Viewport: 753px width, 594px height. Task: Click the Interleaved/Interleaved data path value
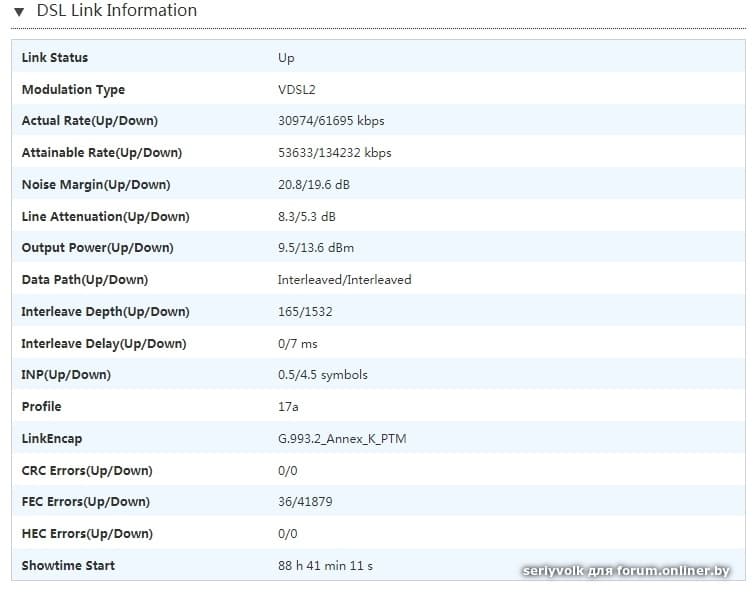(x=344, y=280)
